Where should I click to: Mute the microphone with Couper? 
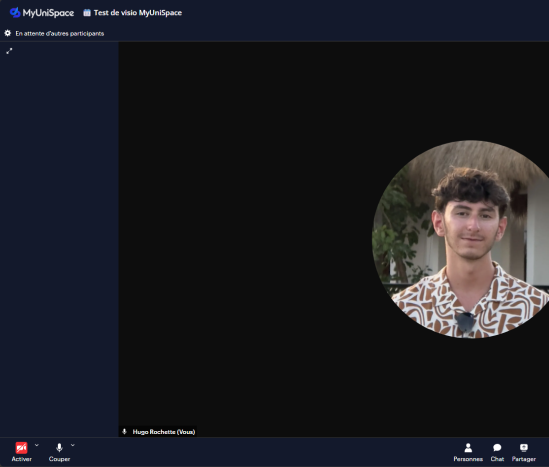[59, 448]
